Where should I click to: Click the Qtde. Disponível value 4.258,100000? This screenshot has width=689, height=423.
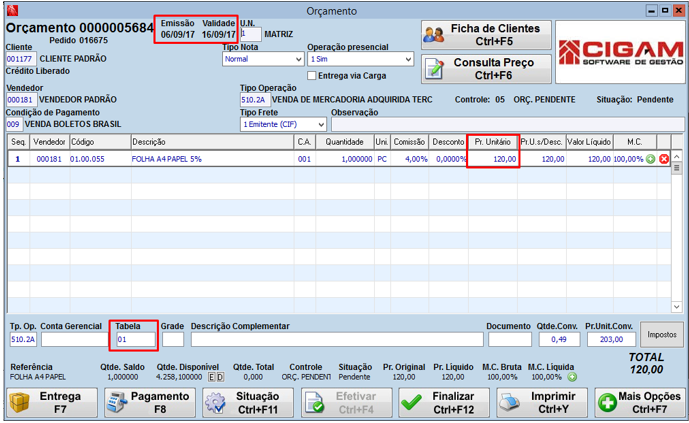click(179, 377)
